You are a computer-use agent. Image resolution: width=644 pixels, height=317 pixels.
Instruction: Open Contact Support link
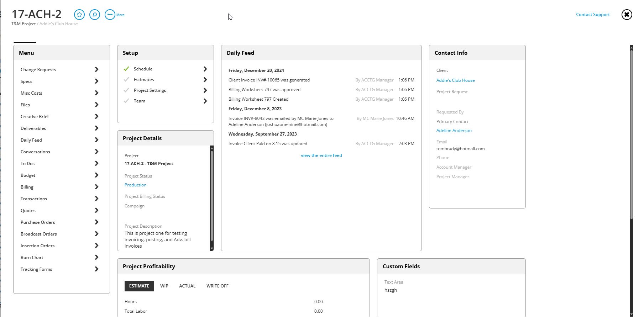click(593, 15)
